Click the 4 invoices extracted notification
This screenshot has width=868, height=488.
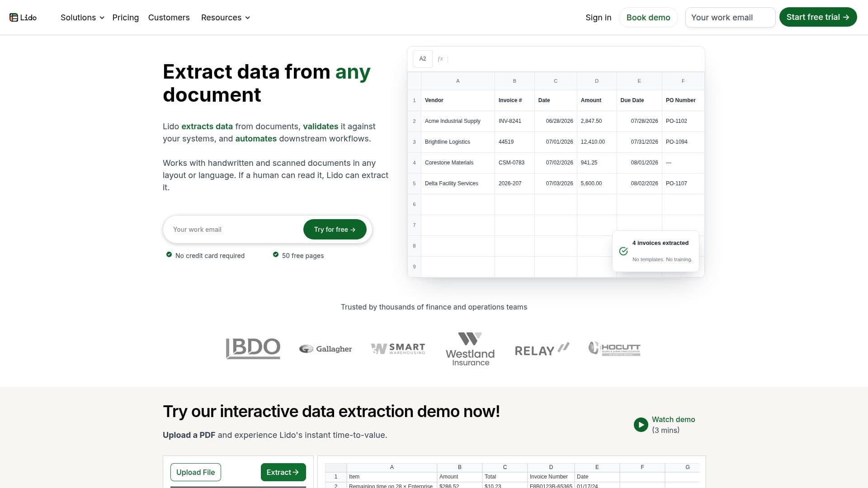pos(656,251)
